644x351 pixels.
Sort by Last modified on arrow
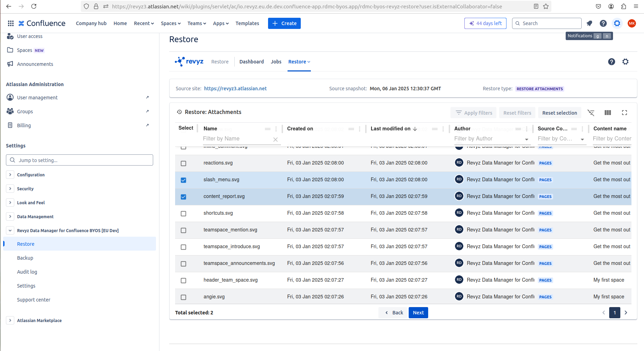[415, 129]
